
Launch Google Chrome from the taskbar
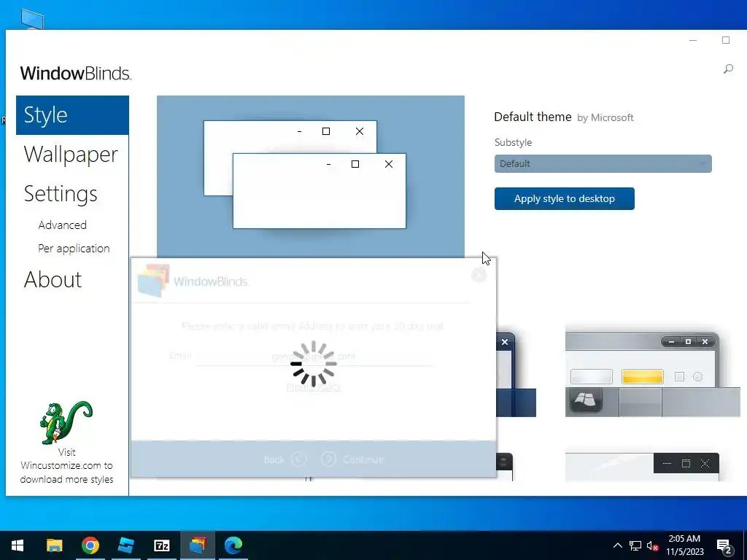(90, 545)
